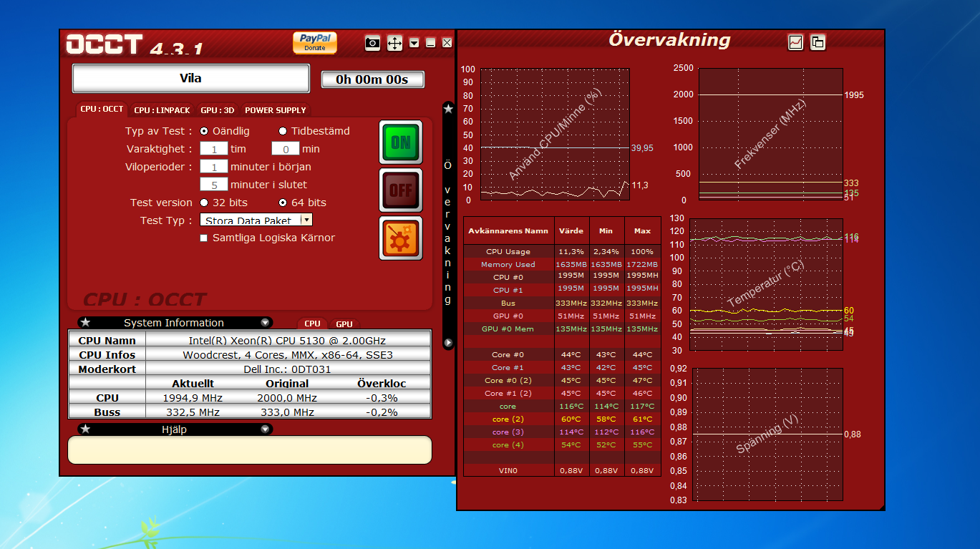Click the Bus sensor row name

[x=508, y=303]
